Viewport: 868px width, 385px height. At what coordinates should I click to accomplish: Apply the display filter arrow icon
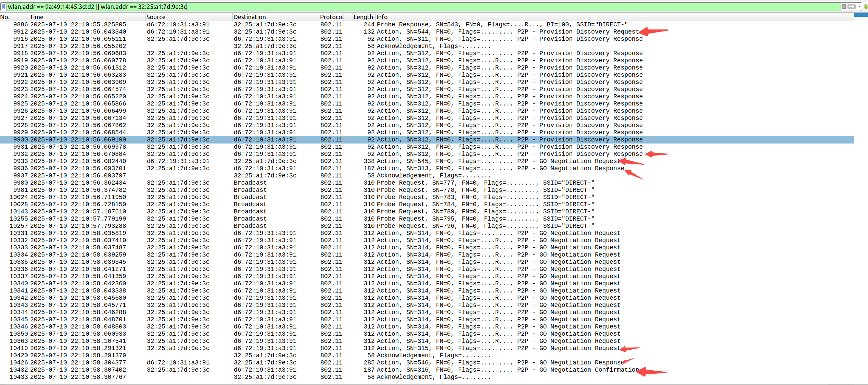pyautogui.click(x=851, y=7)
